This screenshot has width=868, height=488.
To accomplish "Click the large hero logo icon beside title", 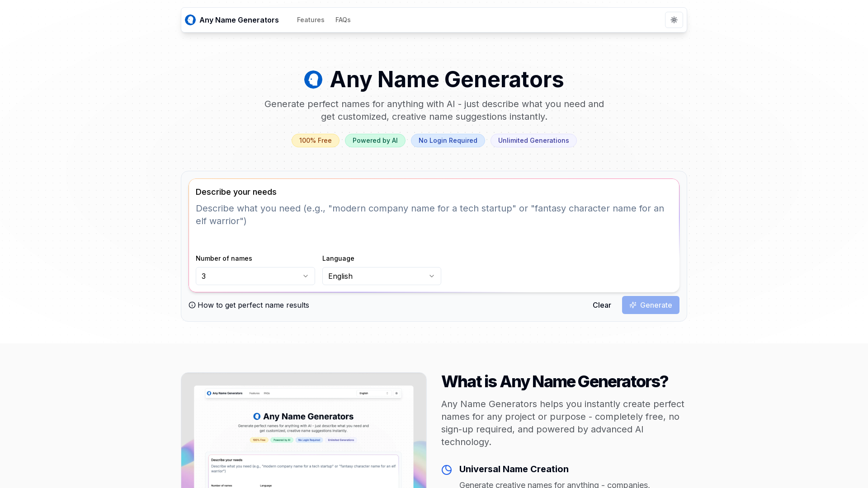I will click(x=313, y=80).
